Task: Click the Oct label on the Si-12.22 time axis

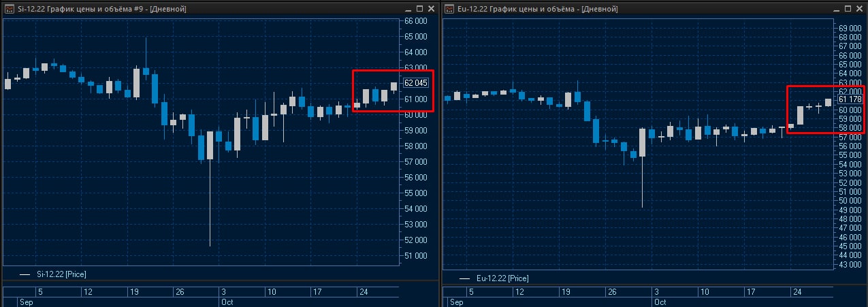Action: click(x=227, y=301)
